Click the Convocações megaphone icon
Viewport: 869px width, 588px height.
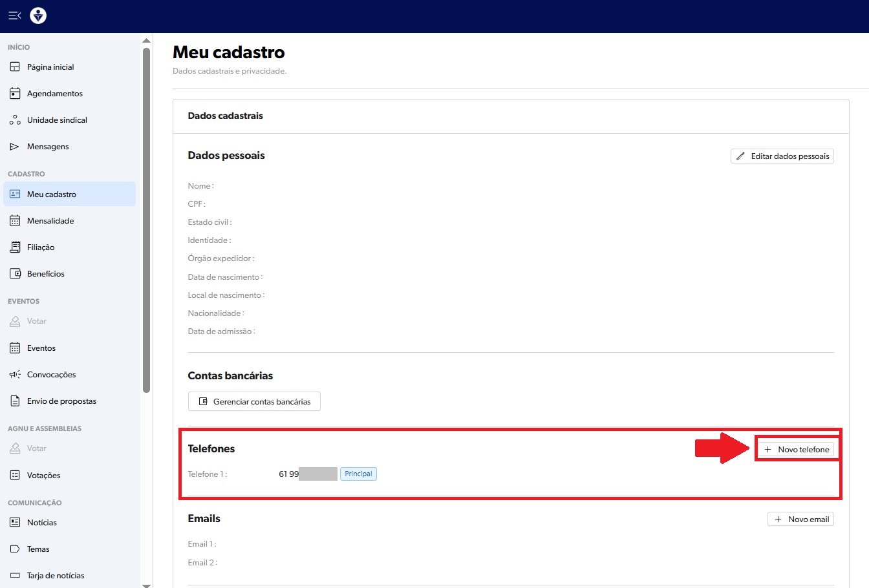pos(15,375)
